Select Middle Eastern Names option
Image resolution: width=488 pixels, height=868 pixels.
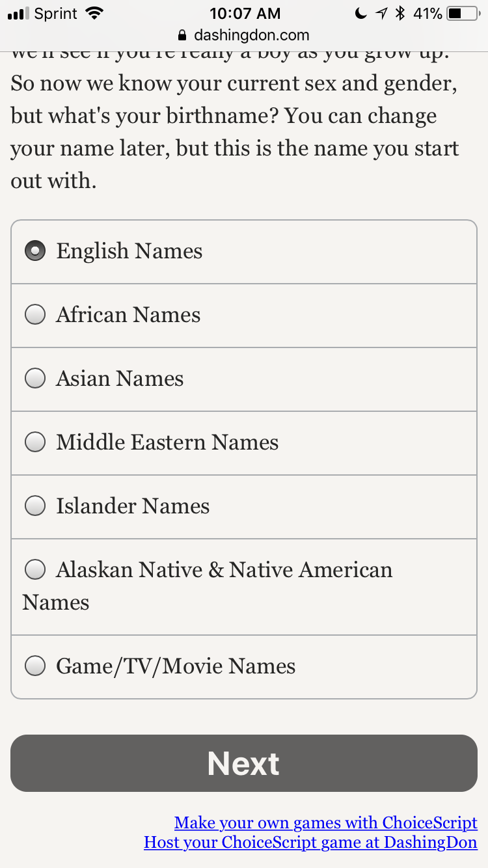pyautogui.click(x=35, y=442)
